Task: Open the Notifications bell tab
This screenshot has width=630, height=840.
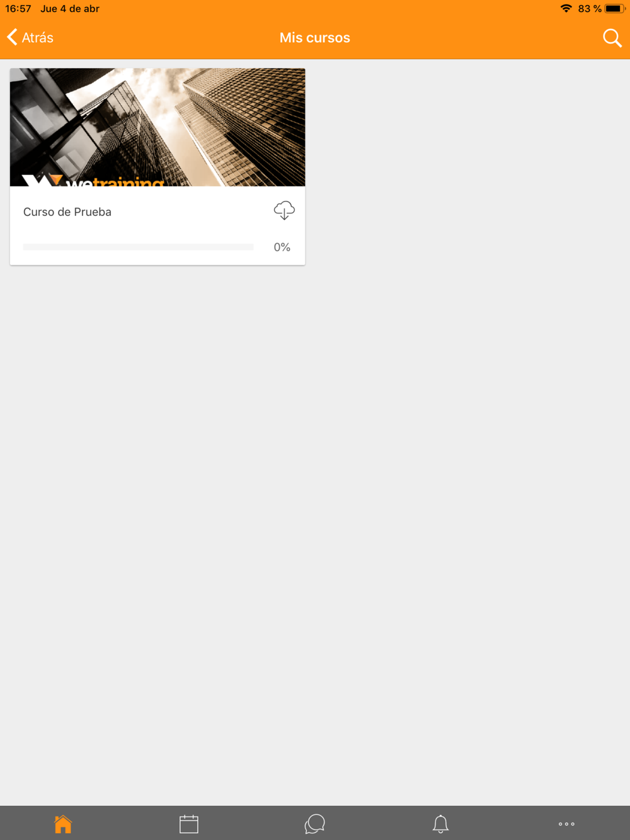Action: click(x=440, y=824)
